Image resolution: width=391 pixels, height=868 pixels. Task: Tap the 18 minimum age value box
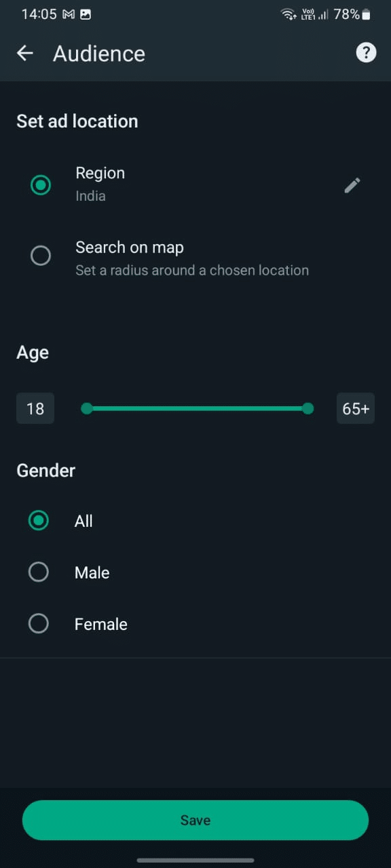35,408
